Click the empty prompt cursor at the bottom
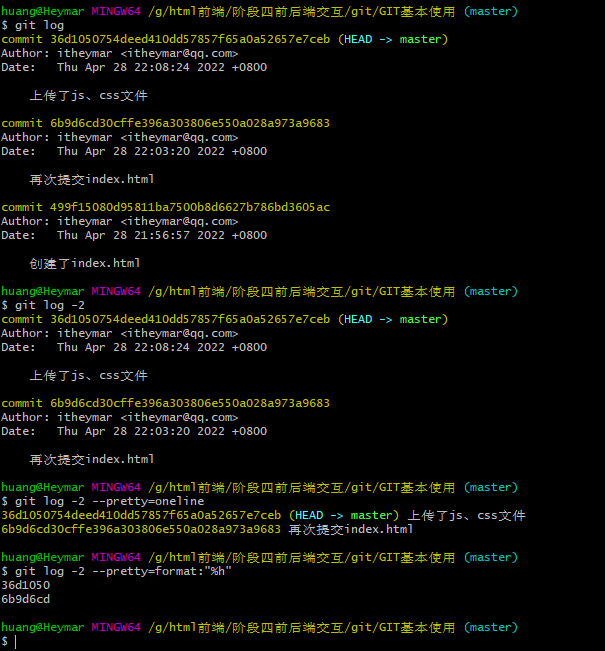 coord(15,641)
